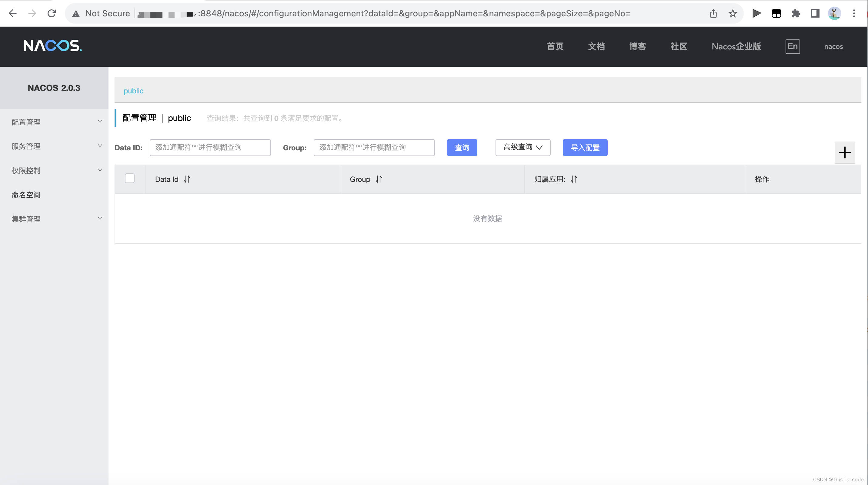This screenshot has width=868, height=485.
Task: Click the share page icon in address bar
Action: pyautogui.click(x=713, y=13)
